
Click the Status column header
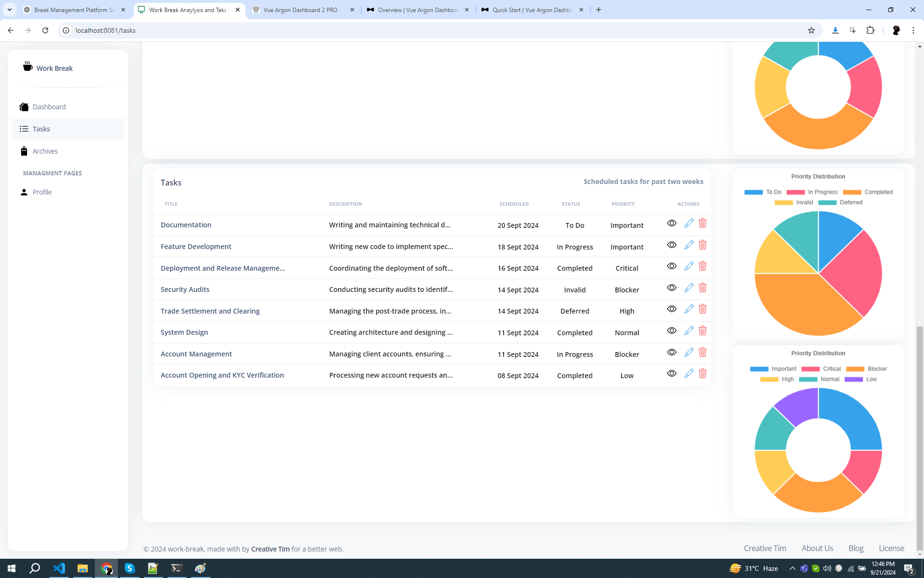point(571,204)
